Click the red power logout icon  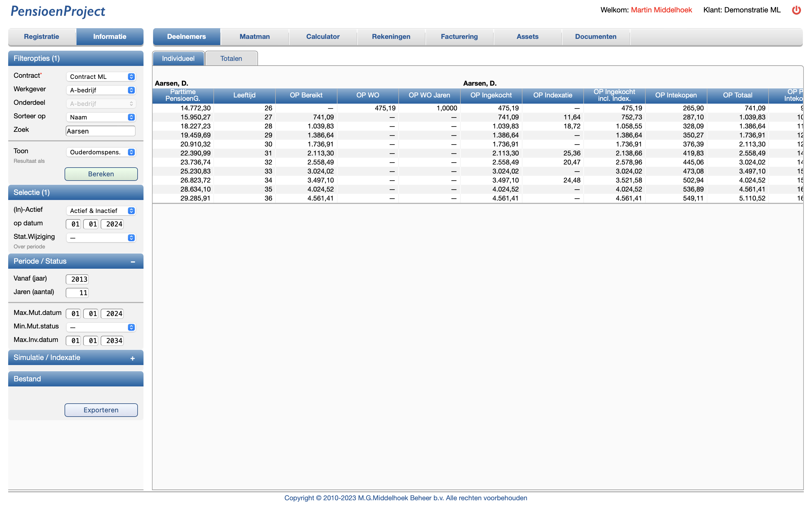(x=796, y=10)
